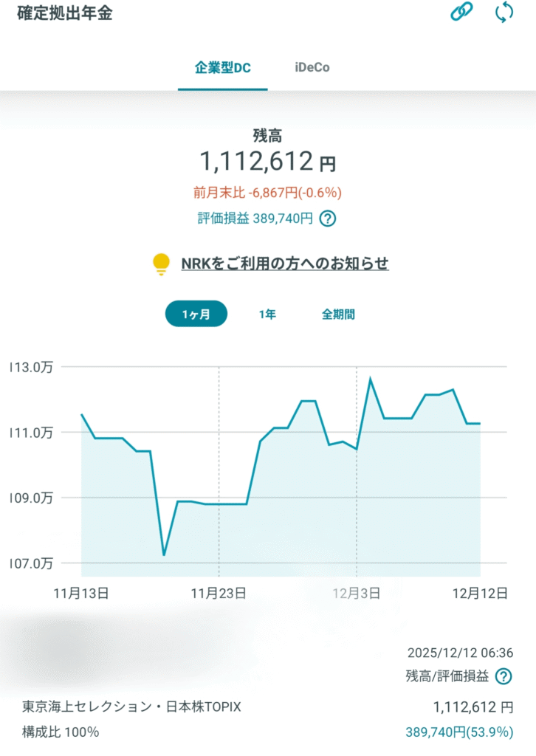The image size is (536, 756).
Task: Click the chart's lowest dip point
Action: coord(164,554)
